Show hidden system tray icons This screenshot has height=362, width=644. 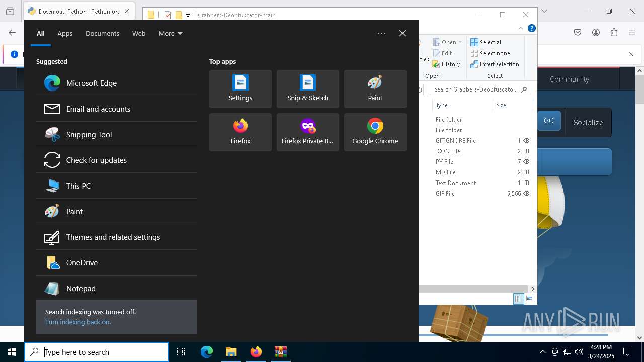tap(542, 352)
